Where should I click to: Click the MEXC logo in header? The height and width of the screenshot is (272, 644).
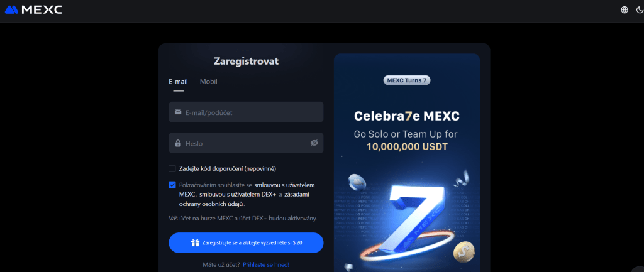point(33,9)
